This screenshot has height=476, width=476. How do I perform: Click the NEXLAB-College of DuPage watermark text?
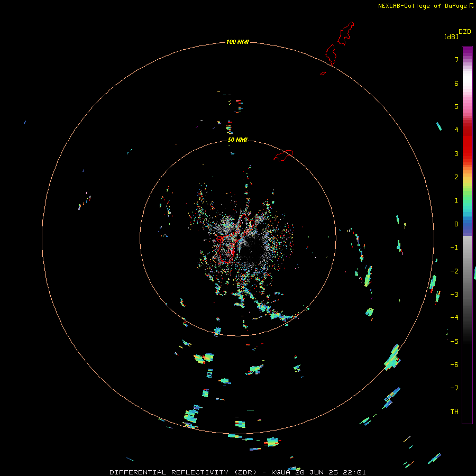click(x=422, y=6)
